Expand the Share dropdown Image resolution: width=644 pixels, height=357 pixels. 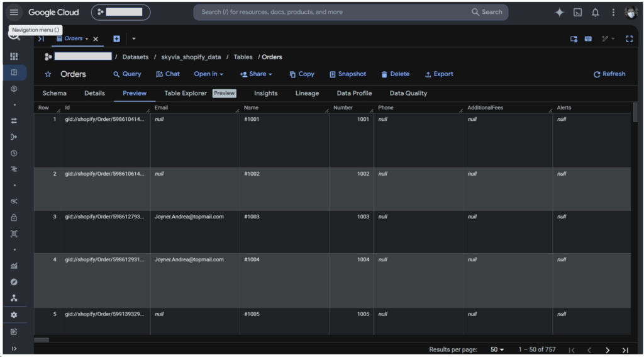[x=257, y=74]
